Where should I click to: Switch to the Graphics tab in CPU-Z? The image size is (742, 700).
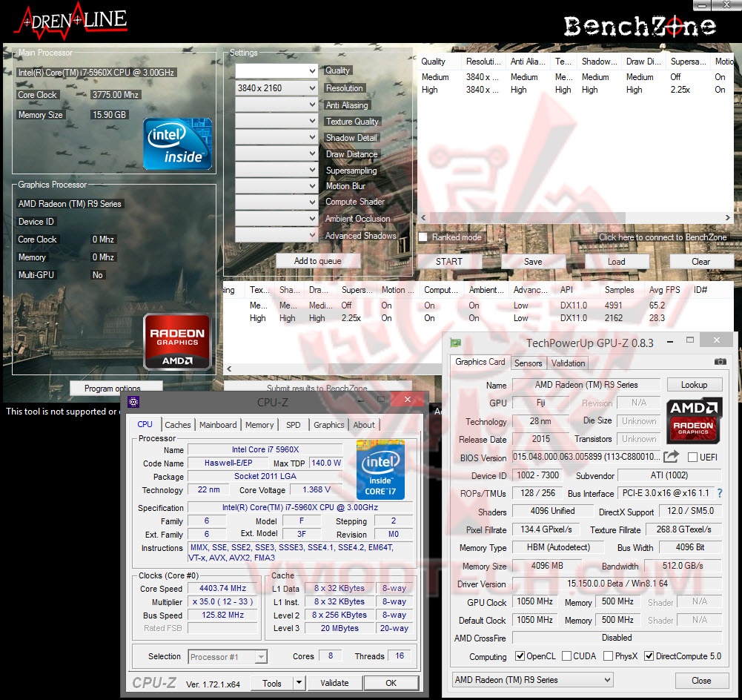pyautogui.click(x=329, y=425)
